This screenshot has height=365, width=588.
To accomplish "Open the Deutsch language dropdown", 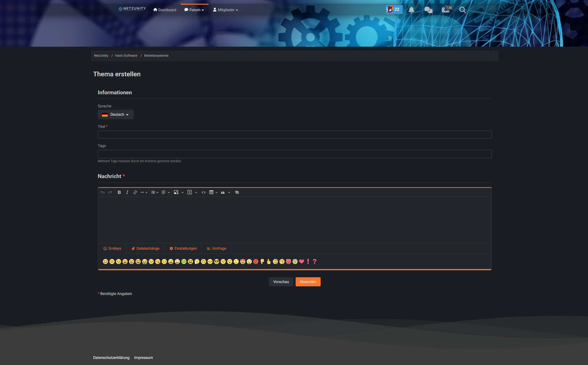I will point(116,115).
